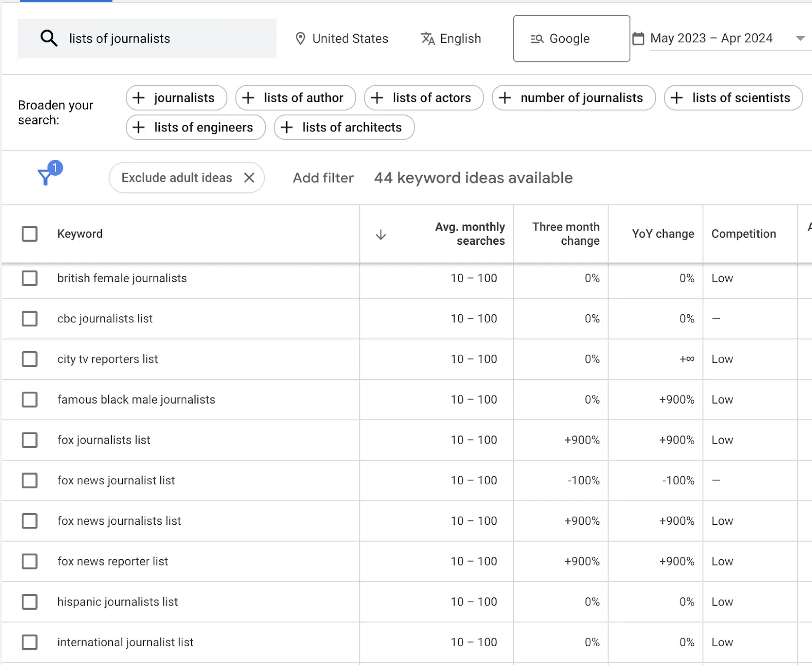This screenshot has width=812, height=665.
Task: Add 'lists of scientists' suggestion
Action: click(x=733, y=97)
